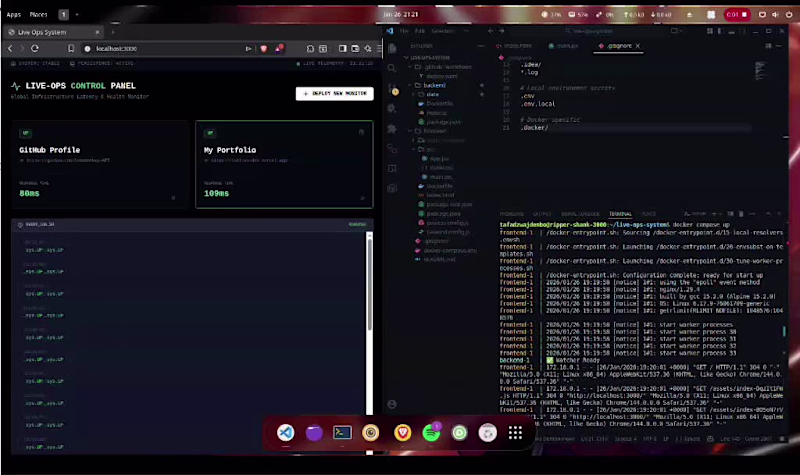Show all applications grid in dock
This screenshot has width=800, height=475.
click(515, 433)
